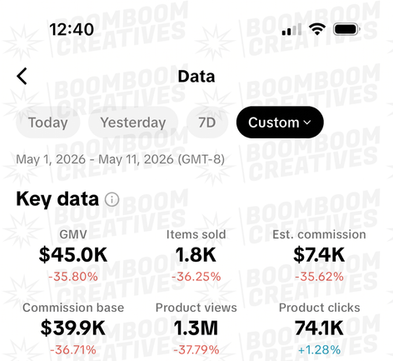The width and height of the screenshot is (393, 361).
Task: View the Est. commission $7.4K metric
Action: pyautogui.click(x=319, y=256)
